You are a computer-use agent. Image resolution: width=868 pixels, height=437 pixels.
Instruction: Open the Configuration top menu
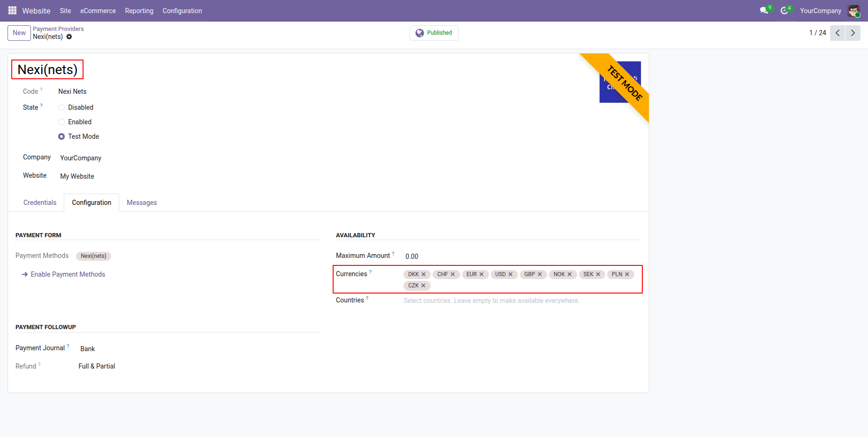(182, 10)
